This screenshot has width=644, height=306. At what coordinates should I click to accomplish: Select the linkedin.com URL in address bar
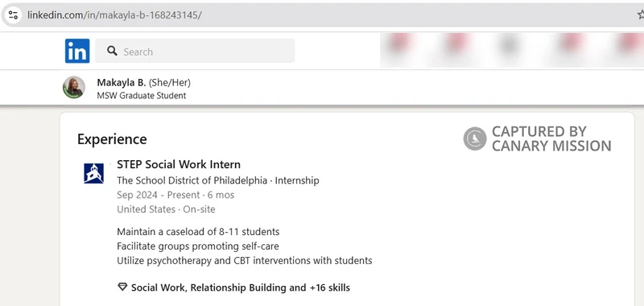click(x=114, y=15)
